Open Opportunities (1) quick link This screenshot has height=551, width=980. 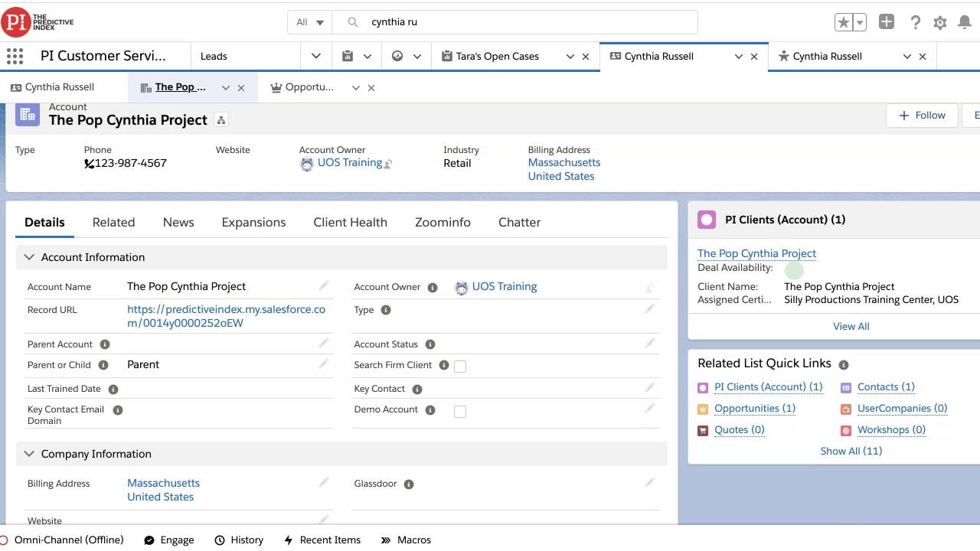pos(755,408)
